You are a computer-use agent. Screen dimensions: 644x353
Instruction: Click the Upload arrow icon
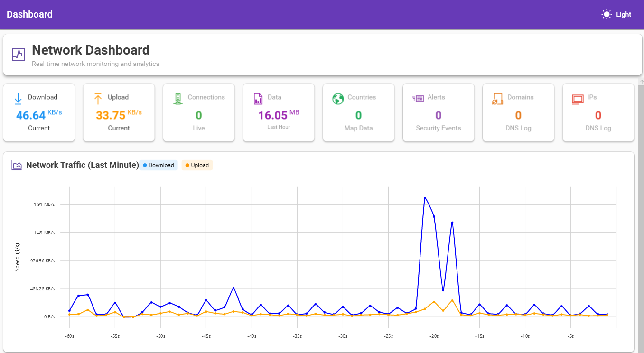pyautogui.click(x=98, y=98)
